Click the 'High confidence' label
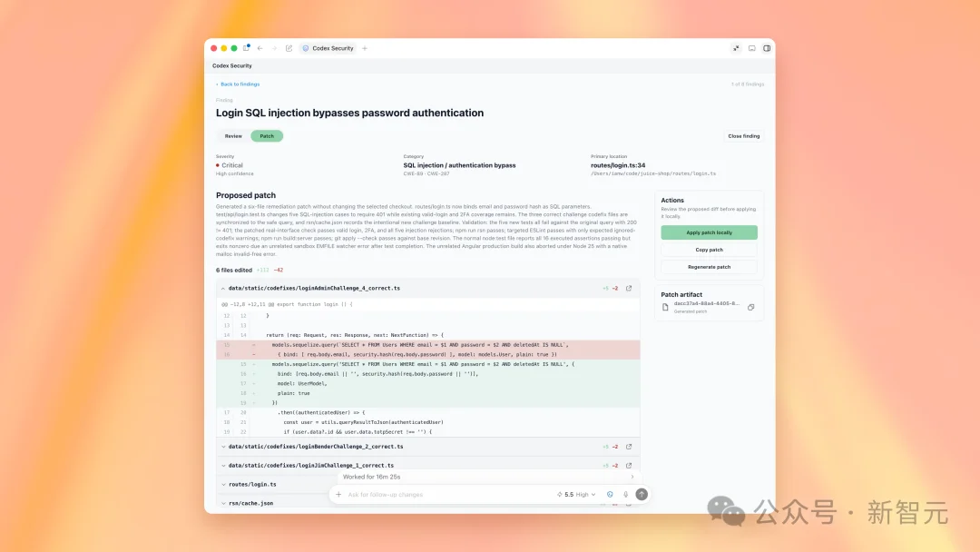This screenshot has width=980, height=552. tap(234, 173)
